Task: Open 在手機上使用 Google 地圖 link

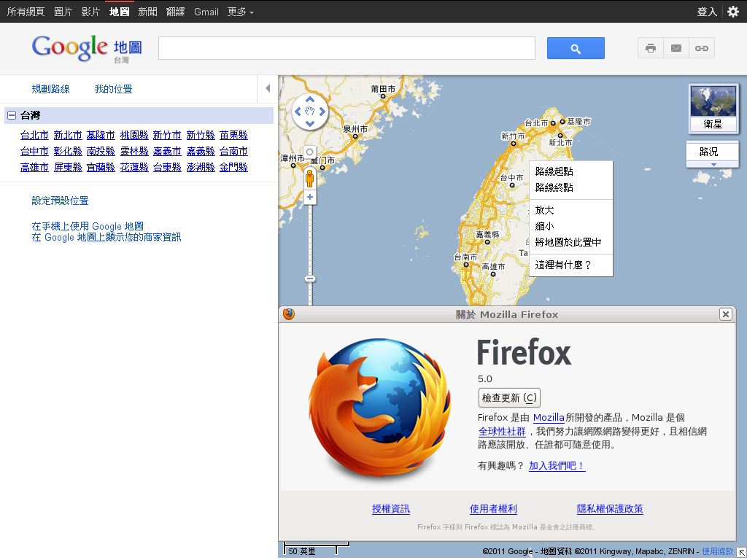Action: point(88,226)
